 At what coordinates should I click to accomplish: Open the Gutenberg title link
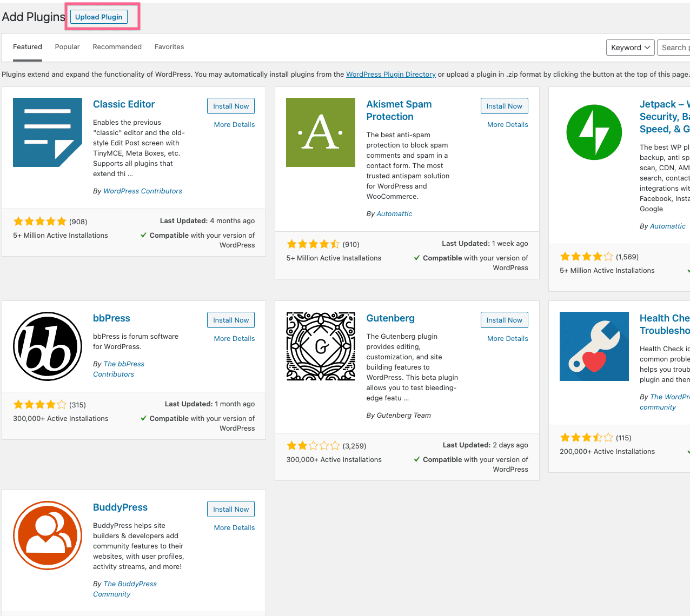coord(390,318)
